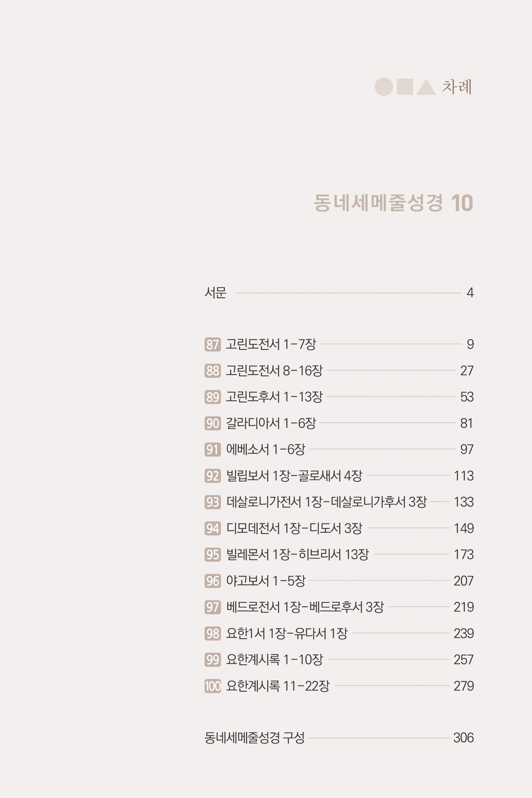Click the square shape in the header

pos(405,87)
